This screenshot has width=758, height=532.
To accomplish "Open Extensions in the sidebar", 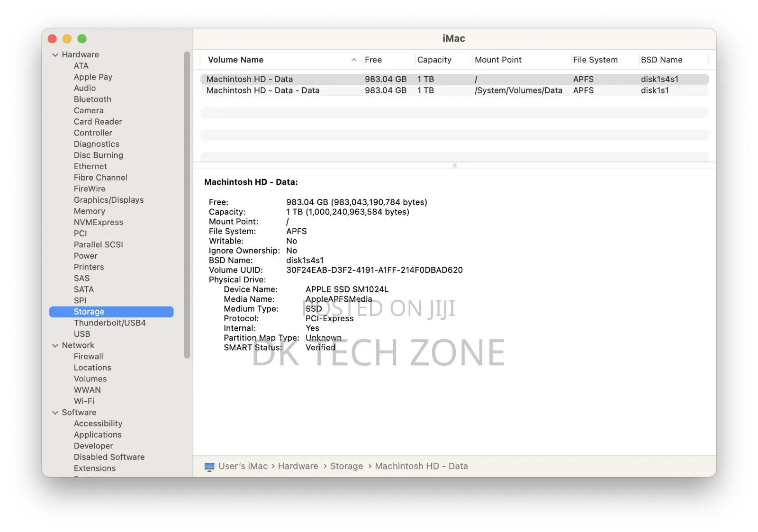I will [x=95, y=469].
